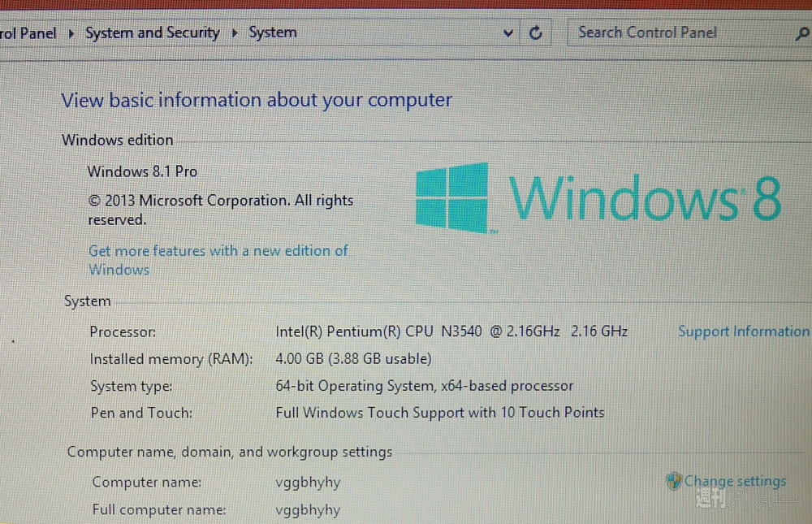Click the search magnifier icon

[801, 33]
